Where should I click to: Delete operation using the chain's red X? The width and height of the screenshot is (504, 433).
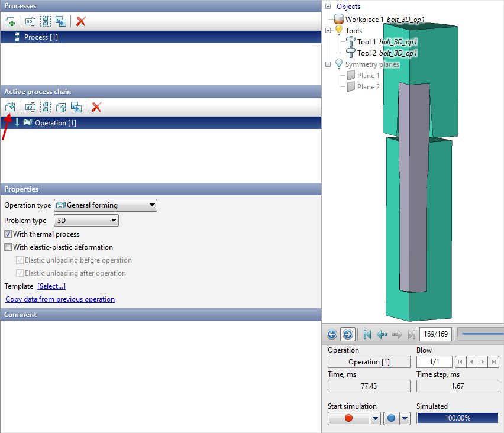96,107
